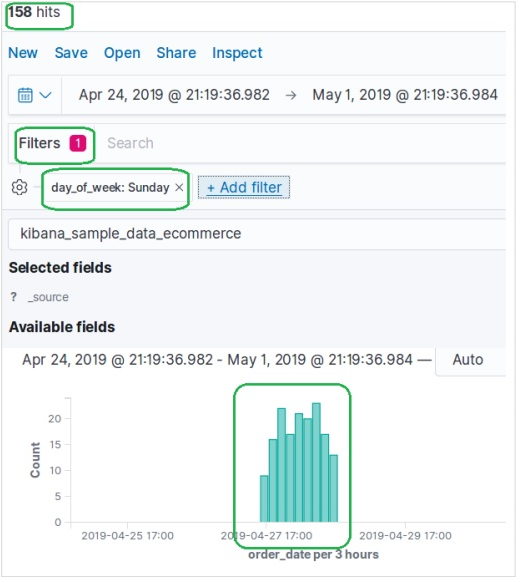This screenshot has width=520, height=583.
Task: Select the day_of_week: Sunday filter pill
Action: click(111, 188)
